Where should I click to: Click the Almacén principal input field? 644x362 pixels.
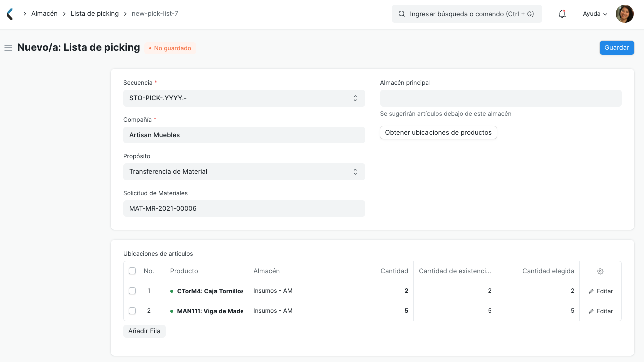point(501,98)
